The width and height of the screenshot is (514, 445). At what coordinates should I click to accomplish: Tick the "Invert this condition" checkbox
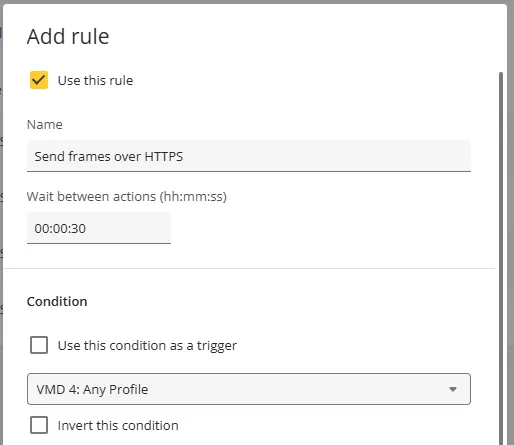coord(39,425)
